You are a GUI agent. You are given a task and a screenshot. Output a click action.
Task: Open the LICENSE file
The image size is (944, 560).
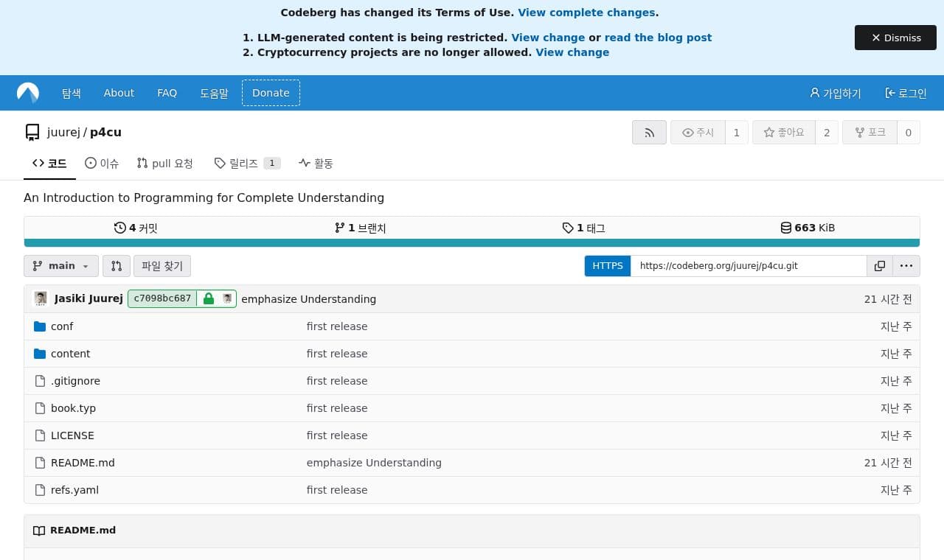72,435
